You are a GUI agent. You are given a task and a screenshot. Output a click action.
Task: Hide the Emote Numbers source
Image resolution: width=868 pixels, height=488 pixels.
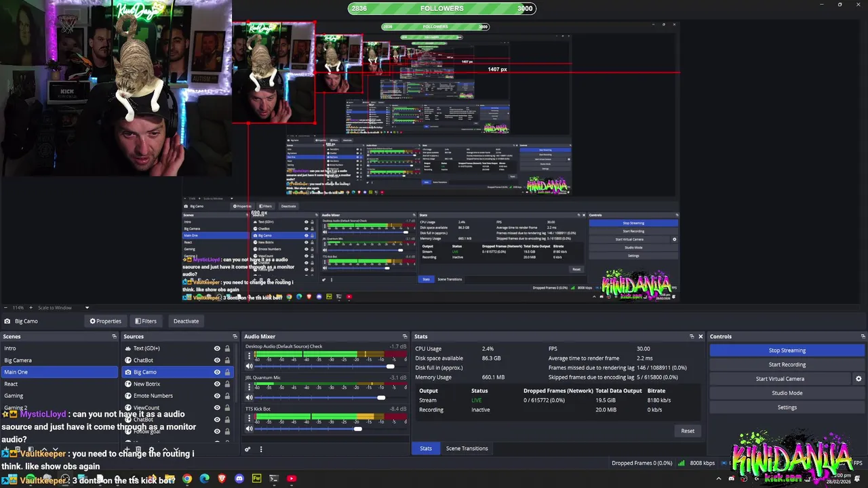coord(217,396)
